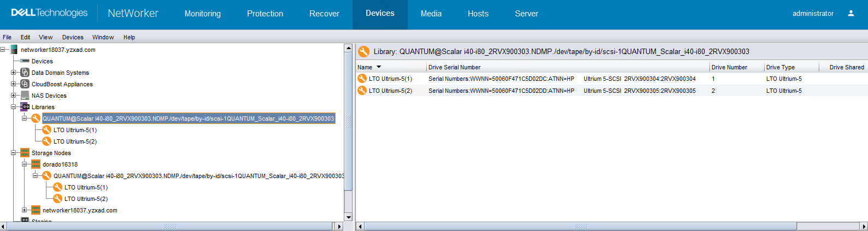Expand NAS Devices node
The image size is (868, 231).
[14, 96]
